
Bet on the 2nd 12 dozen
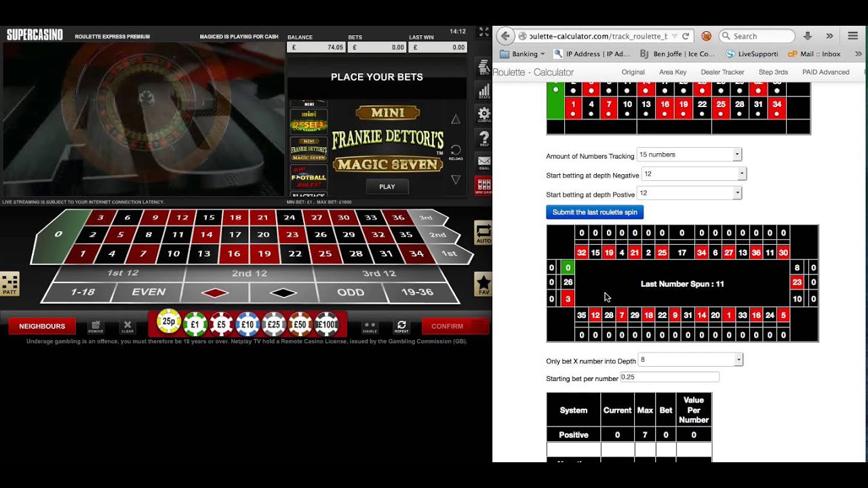point(250,273)
